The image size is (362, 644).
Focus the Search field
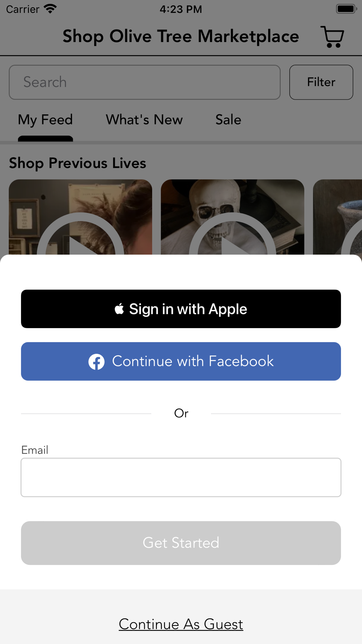(145, 82)
